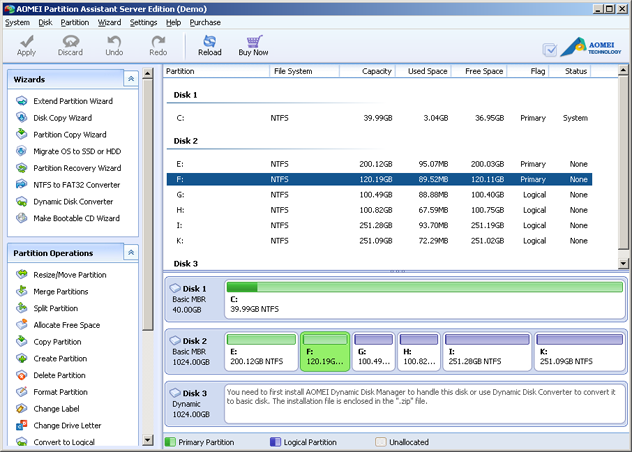
Task: Select E: 200.12GB partition block
Action: 261,351
